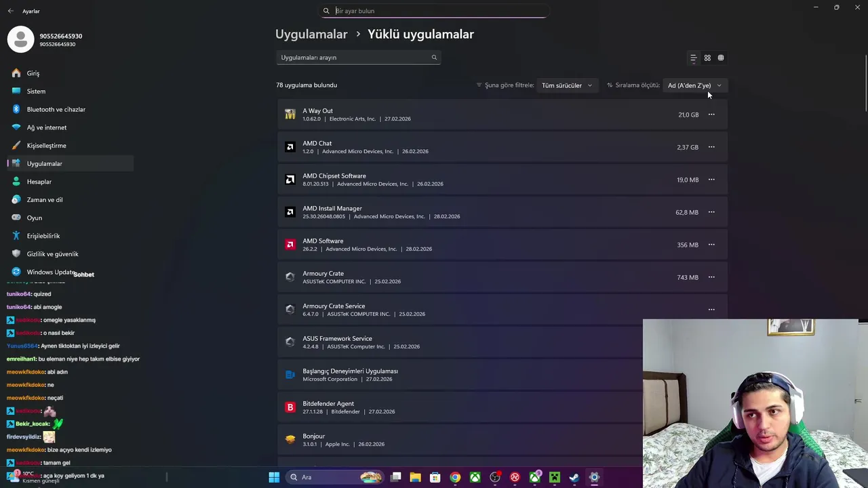The height and width of the screenshot is (488, 868).
Task: Focus the 'Bir ayar bulun' search box
Action: (434, 11)
